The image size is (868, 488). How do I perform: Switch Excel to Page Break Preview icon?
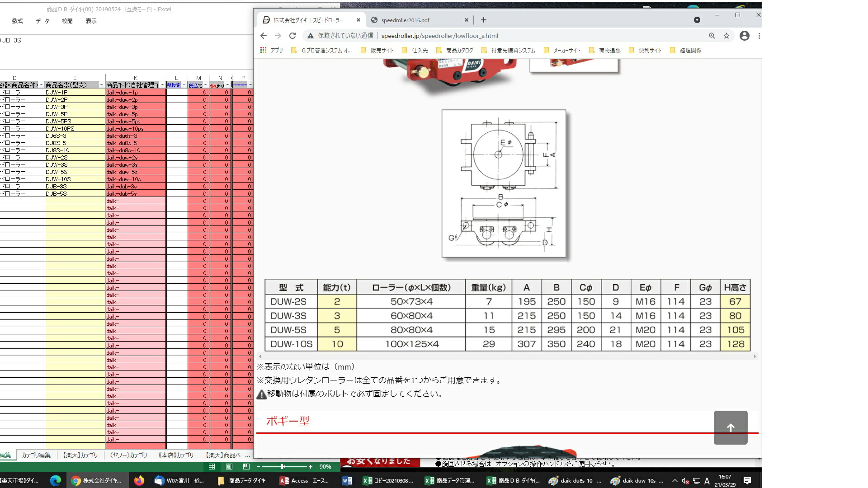(246, 466)
